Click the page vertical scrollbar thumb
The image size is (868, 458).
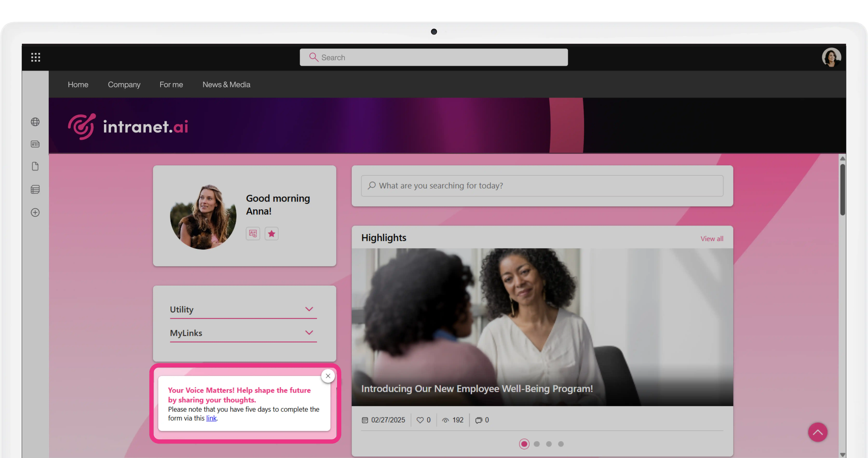click(x=842, y=190)
